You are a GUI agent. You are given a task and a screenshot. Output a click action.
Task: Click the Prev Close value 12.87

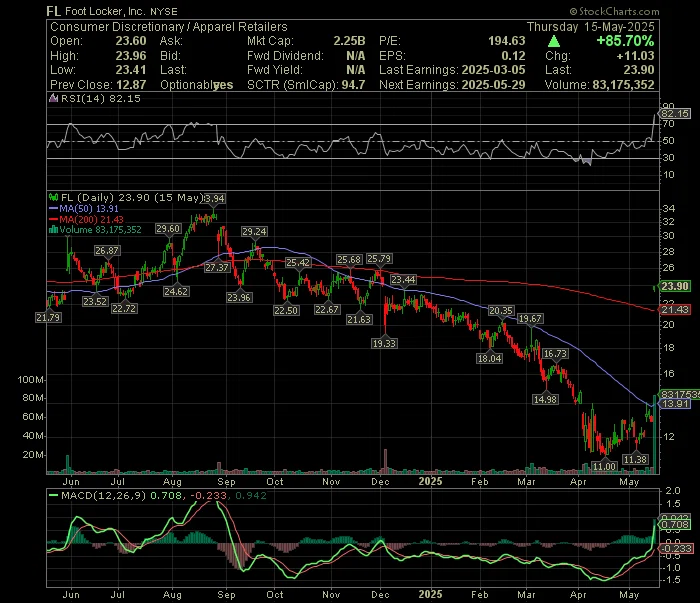131,85
